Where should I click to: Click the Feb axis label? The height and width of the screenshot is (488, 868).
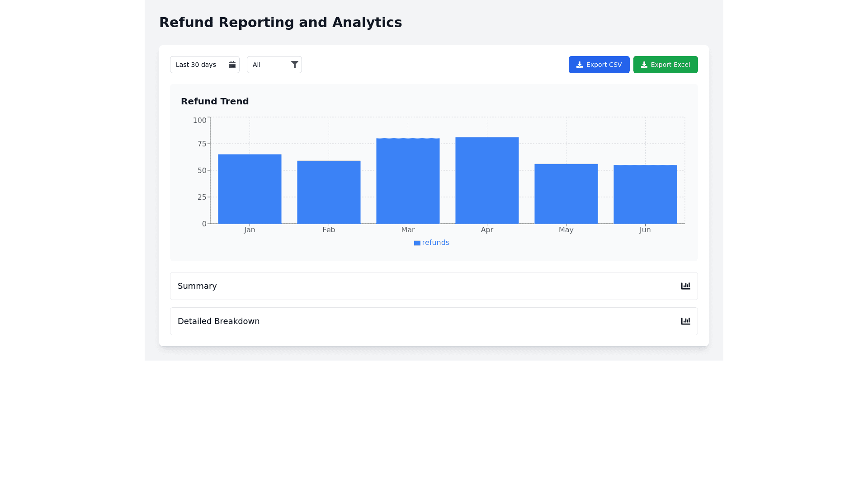coord(329,230)
